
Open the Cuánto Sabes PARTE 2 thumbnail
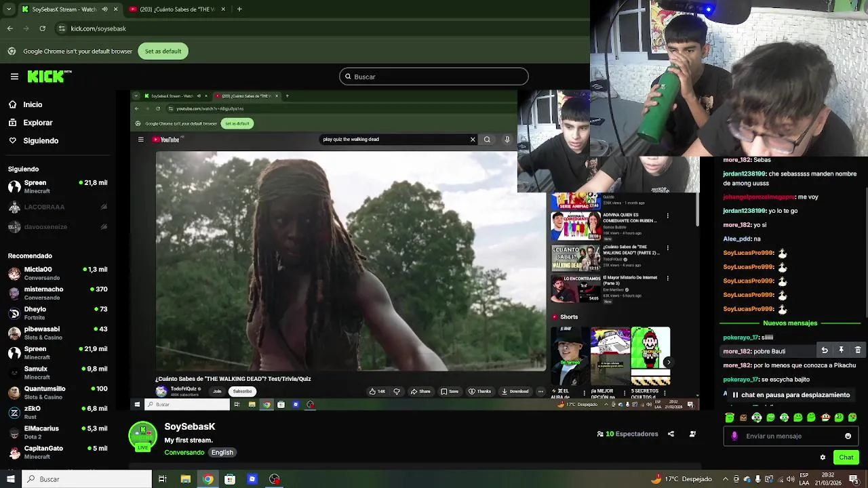576,258
